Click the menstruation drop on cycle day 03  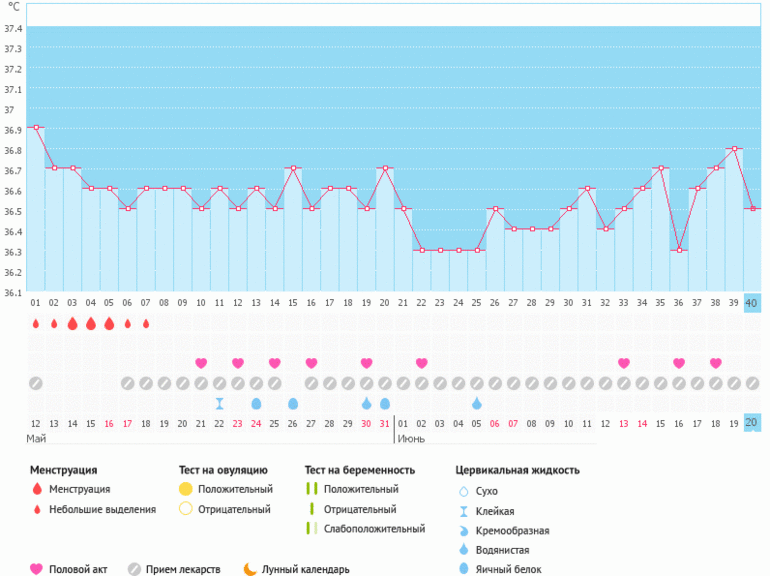pos(72,324)
